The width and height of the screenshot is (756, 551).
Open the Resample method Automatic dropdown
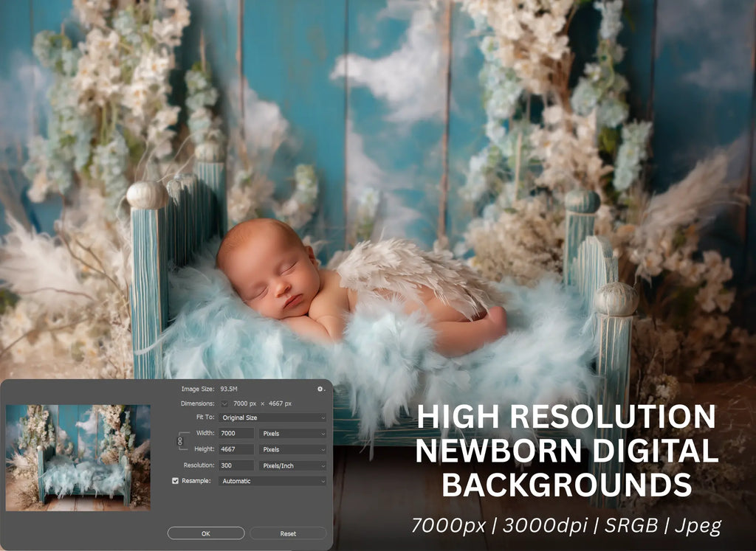coord(272,481)
